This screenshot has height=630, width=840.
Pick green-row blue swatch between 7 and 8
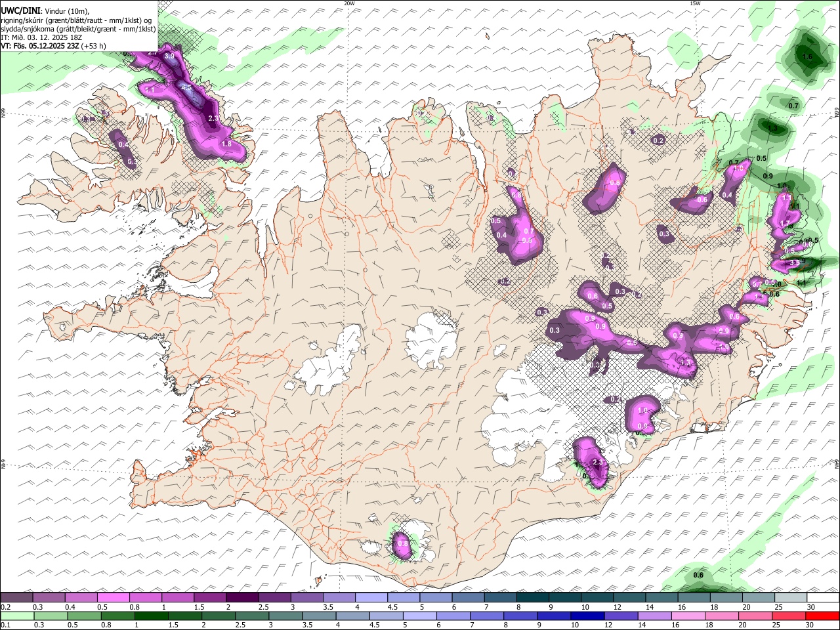pos(487,616)
